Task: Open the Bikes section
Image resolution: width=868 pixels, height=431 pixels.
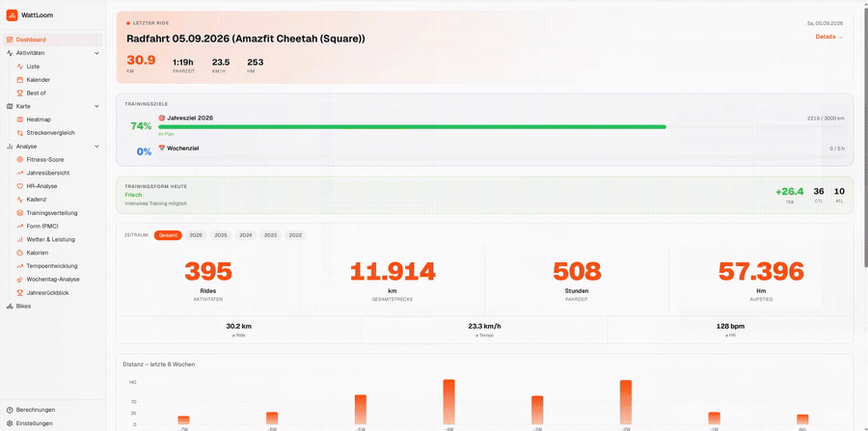Action: coord(53,306)
